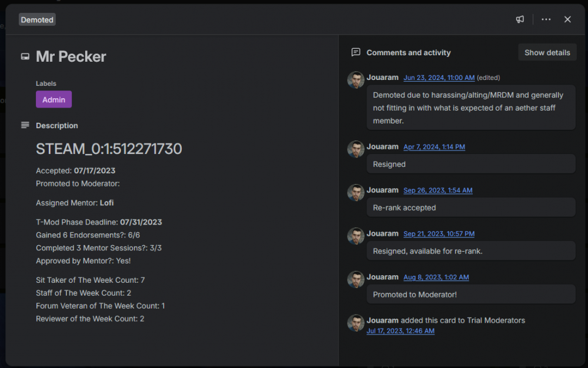The image size is (588, 368).
Task: Open the feedback megaphone icon
Action: click(520, 19)
